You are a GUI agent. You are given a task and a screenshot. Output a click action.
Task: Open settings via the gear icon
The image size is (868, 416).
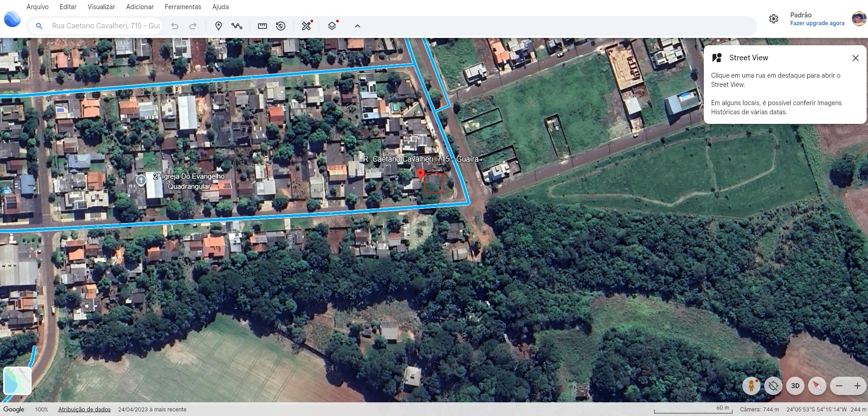(x=773, y=19)
